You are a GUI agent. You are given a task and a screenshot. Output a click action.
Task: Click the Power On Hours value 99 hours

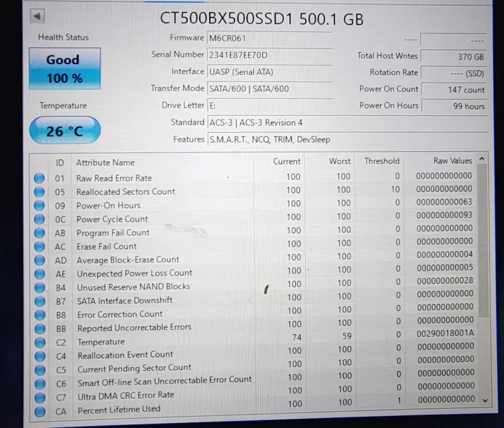pyautogui.click(x=455, y=106)
